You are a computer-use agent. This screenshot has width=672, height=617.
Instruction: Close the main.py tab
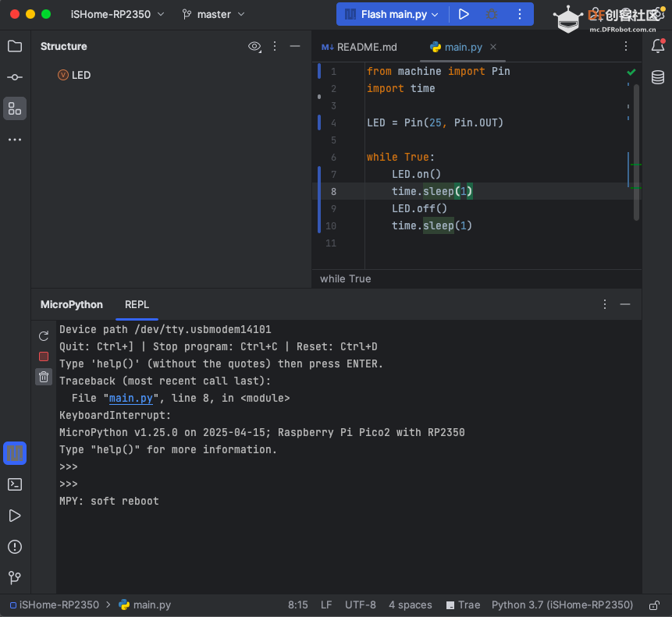pyautogui.click(x=493, y=47)
